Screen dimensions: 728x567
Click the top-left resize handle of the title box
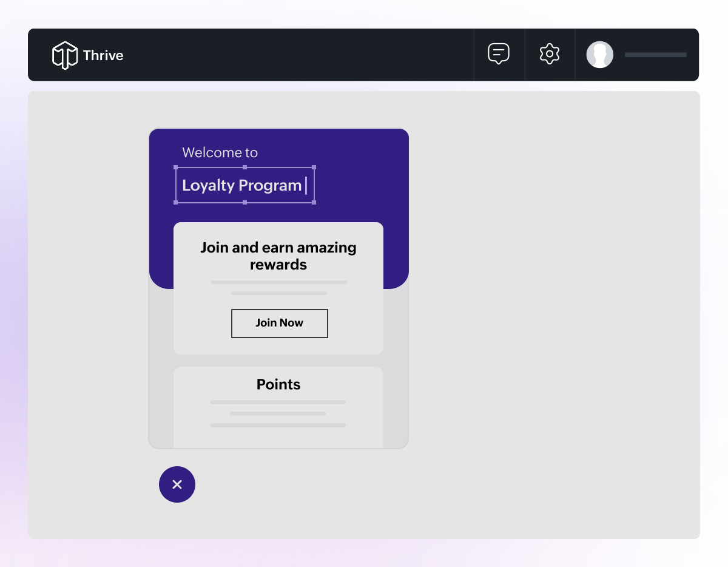pos(175,168)
